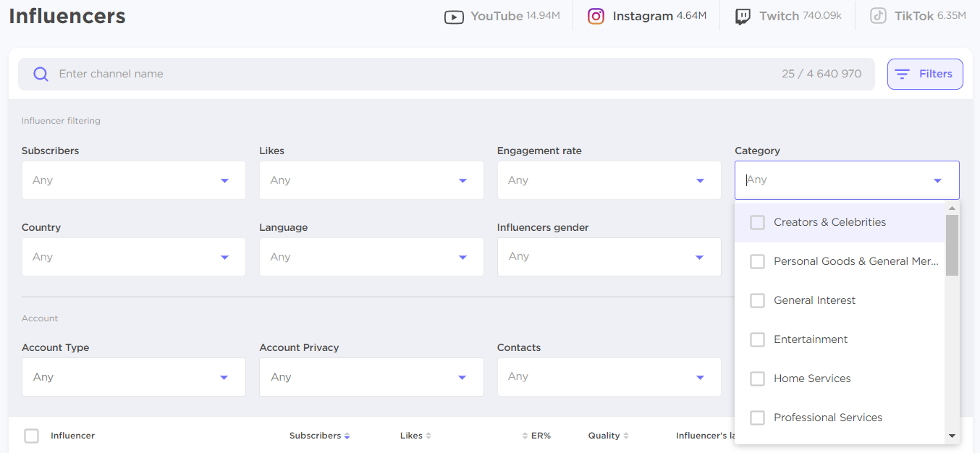Check the Creators & Celebrities checkbox
This screenshot has height=453, width=980.
pos(757,222)
